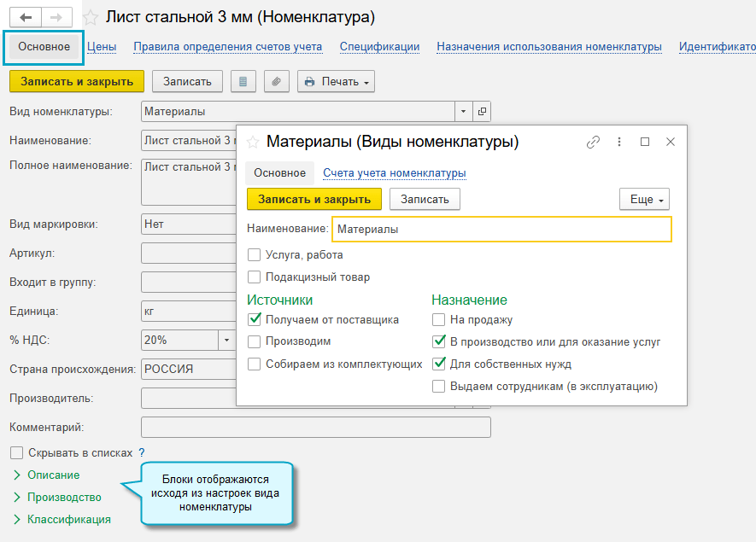Click the Источники section heading

tap(279, 300)
